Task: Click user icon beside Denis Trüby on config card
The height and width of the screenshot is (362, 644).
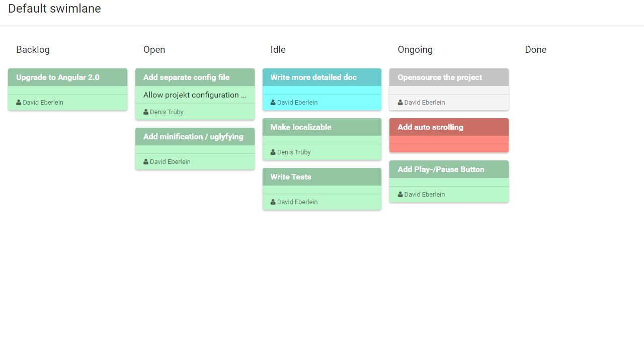Action: tap(146, 112)
